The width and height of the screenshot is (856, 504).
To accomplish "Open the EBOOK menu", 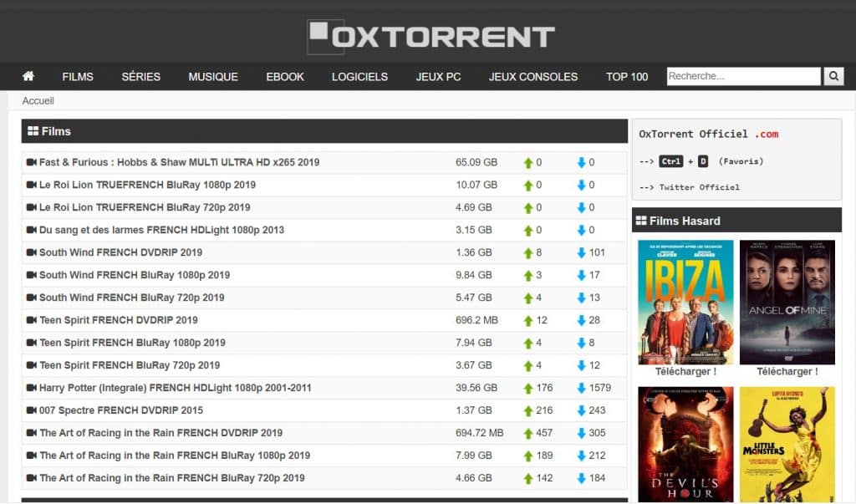I will [x=285, y=77].
